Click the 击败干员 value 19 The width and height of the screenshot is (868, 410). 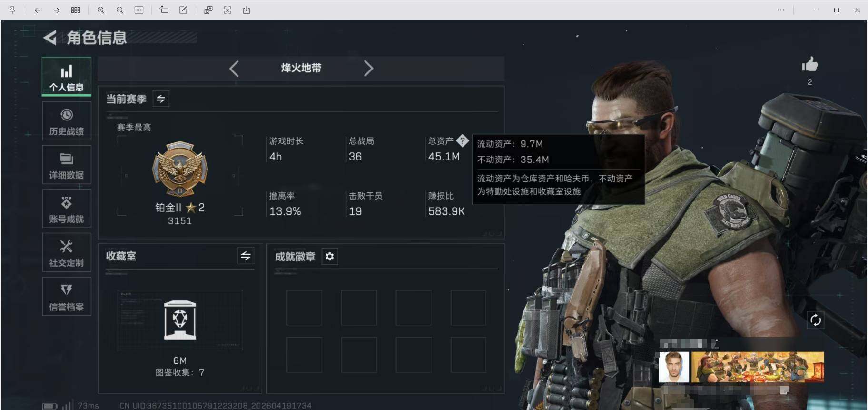(x=355, y=211)
